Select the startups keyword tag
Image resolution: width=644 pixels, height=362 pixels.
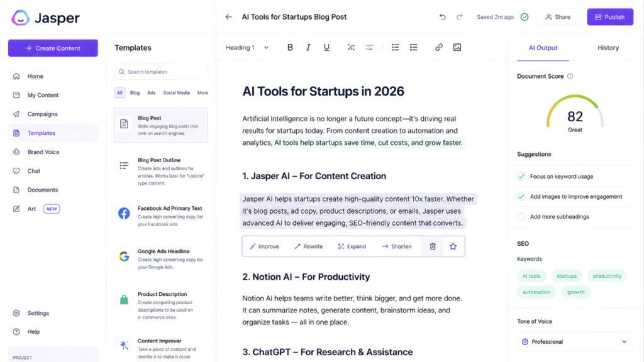point(567,276)
